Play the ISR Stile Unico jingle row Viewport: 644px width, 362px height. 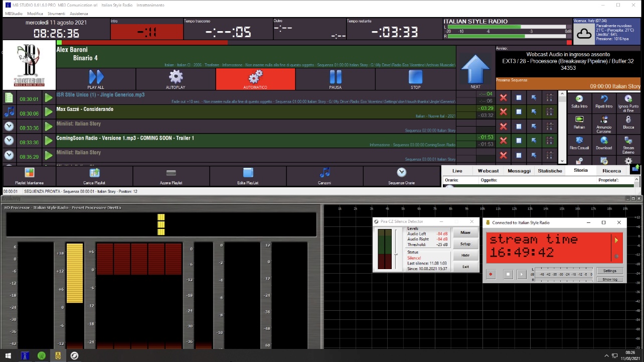(49, 98)
